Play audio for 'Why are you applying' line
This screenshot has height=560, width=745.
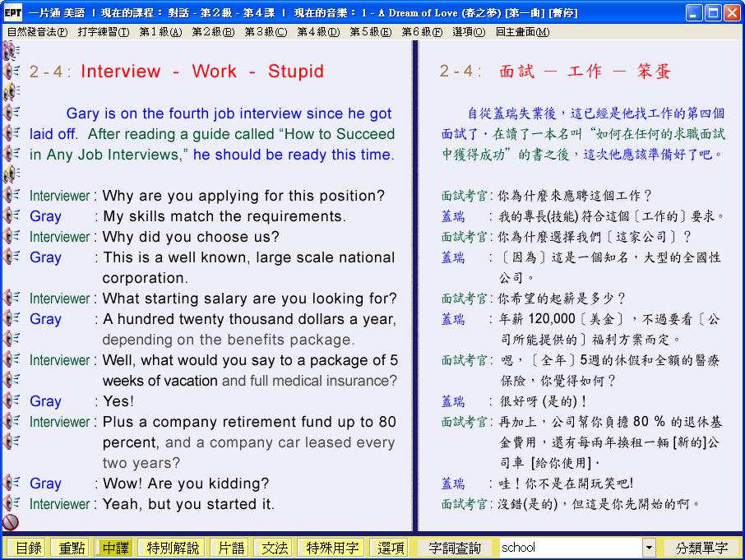coord(12,195)
